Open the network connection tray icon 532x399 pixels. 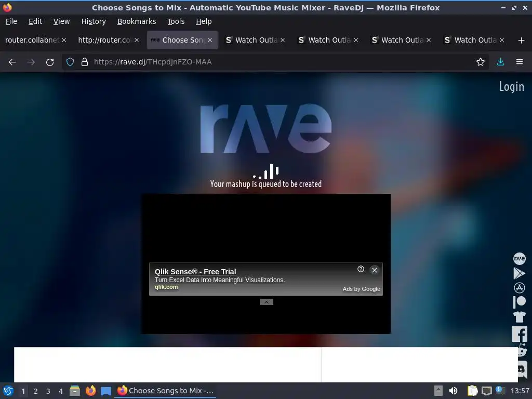[x=486, y=391]
